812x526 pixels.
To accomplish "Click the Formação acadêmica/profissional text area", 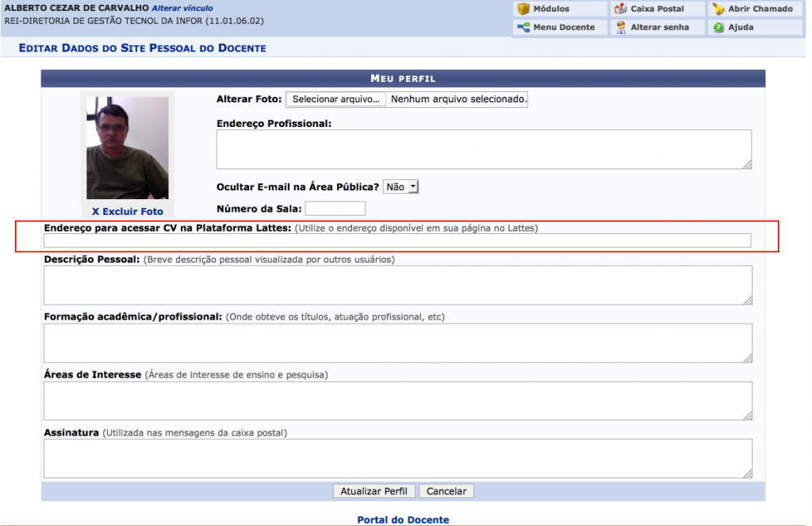I will coord(396,343).
